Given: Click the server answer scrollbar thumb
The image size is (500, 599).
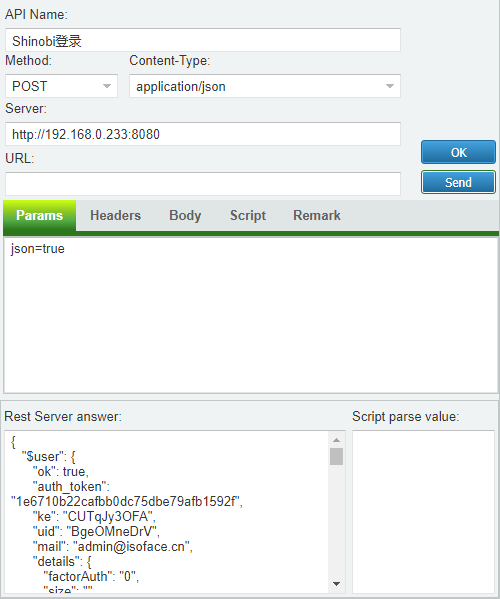Looking at the screenshot, I should [x=337, y=457].
